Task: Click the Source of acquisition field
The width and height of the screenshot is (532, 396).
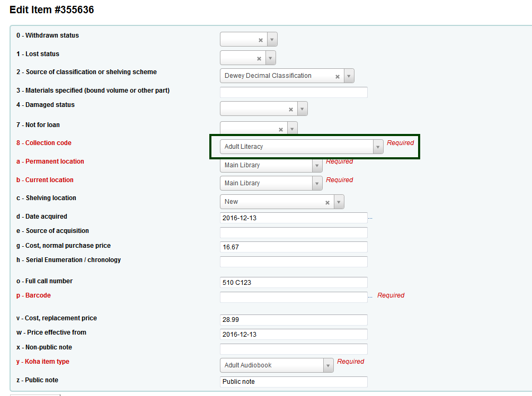Action: point(293,233)
